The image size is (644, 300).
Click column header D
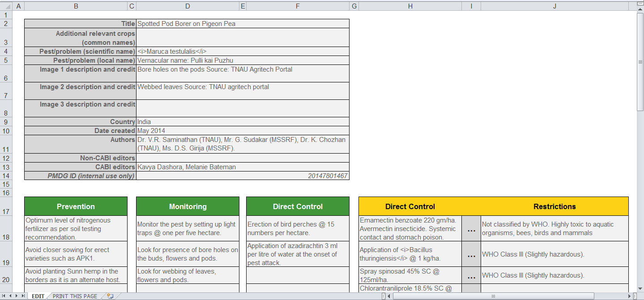click(188, 6)
